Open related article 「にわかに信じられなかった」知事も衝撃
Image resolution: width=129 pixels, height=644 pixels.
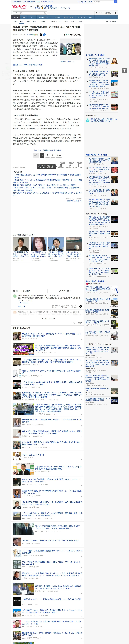tap(47, 176)
